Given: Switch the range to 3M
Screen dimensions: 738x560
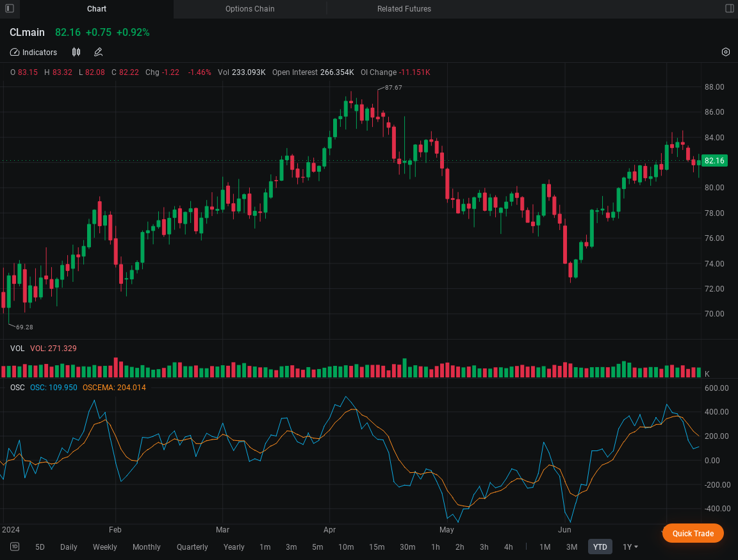Looking at the screenshot, I should tap(571, 547).
